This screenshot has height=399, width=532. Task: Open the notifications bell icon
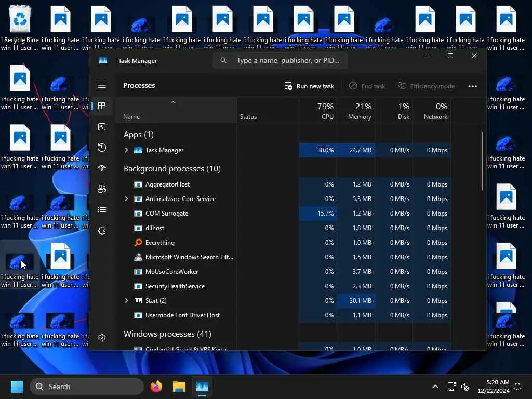coord(518,387)
